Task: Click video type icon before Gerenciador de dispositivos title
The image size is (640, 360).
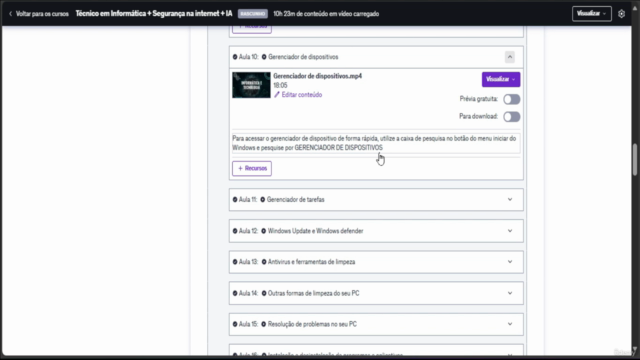Action: pos(264,57)
